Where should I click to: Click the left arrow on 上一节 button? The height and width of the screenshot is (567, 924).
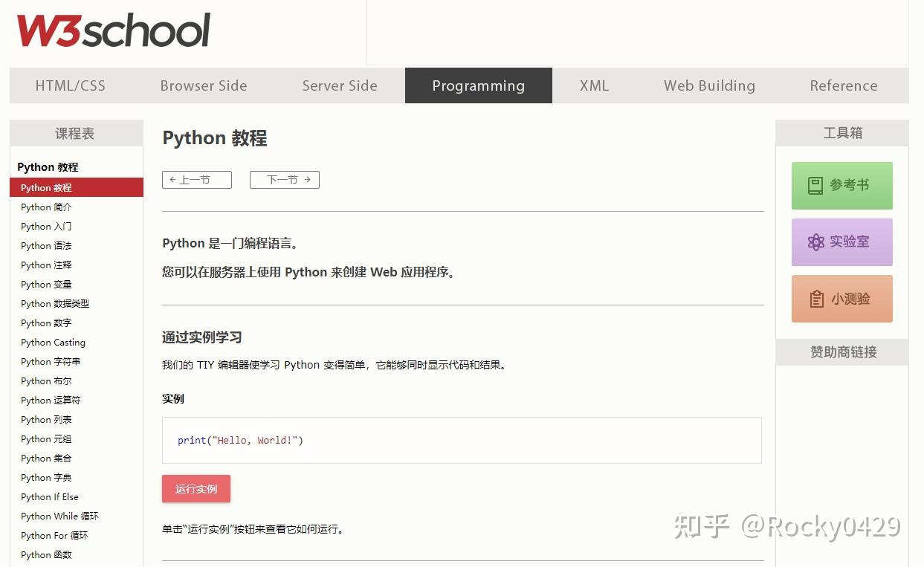pyautogui.click(x=174, y=179)
